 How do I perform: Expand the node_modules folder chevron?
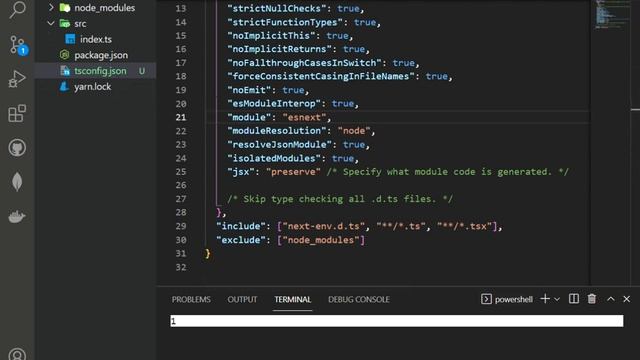click(x=51, y=7)
